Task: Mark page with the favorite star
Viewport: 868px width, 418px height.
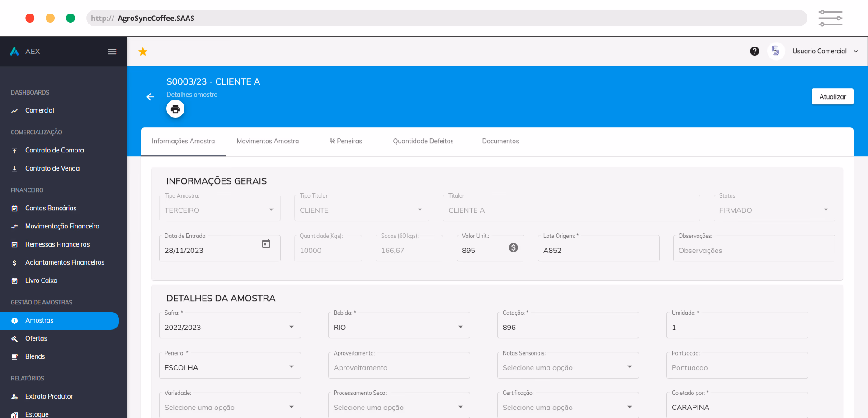Action: pos(143,52)
